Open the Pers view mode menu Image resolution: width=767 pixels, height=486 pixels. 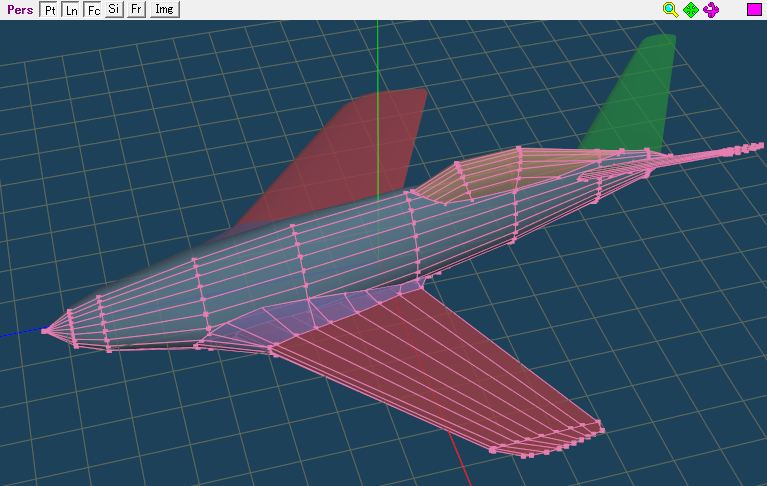tap(20, 10)
